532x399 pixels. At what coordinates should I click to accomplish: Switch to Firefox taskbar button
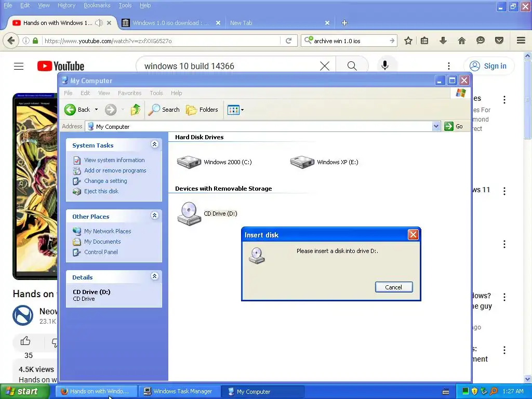97,392
